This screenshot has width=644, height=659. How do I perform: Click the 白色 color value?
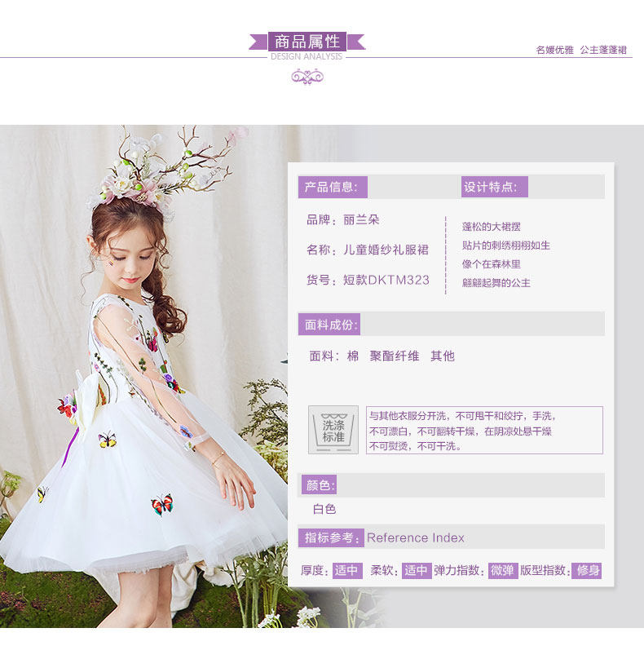[324, 509]
